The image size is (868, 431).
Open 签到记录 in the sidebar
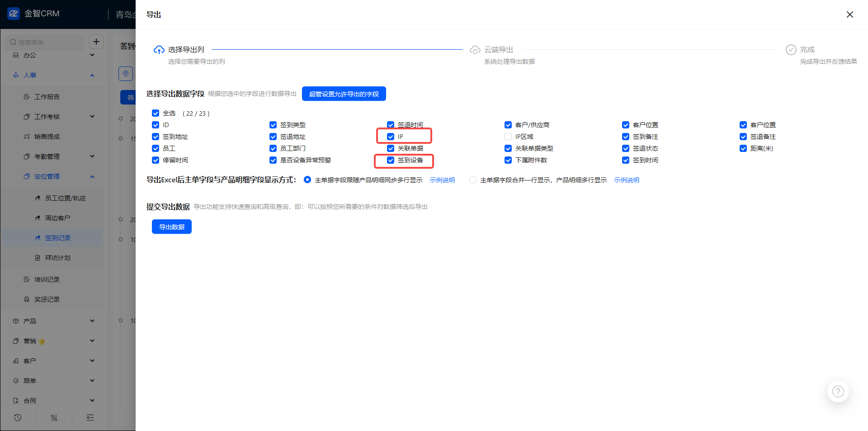pyautogui.click(x=52, y=238)
